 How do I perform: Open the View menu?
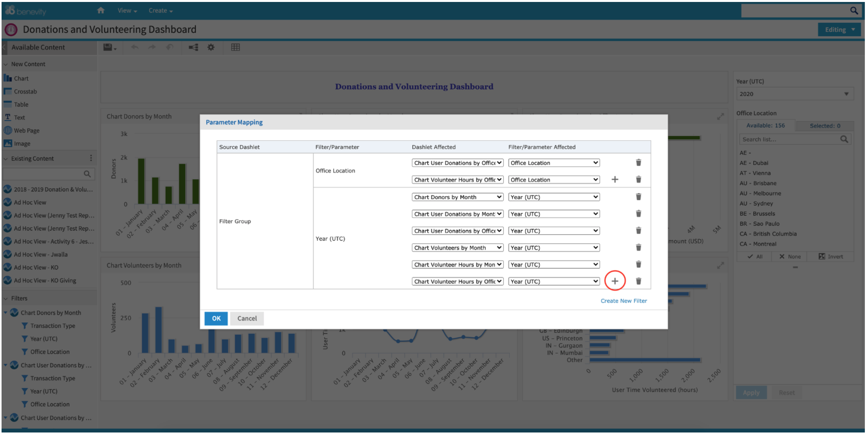(127, 11)
